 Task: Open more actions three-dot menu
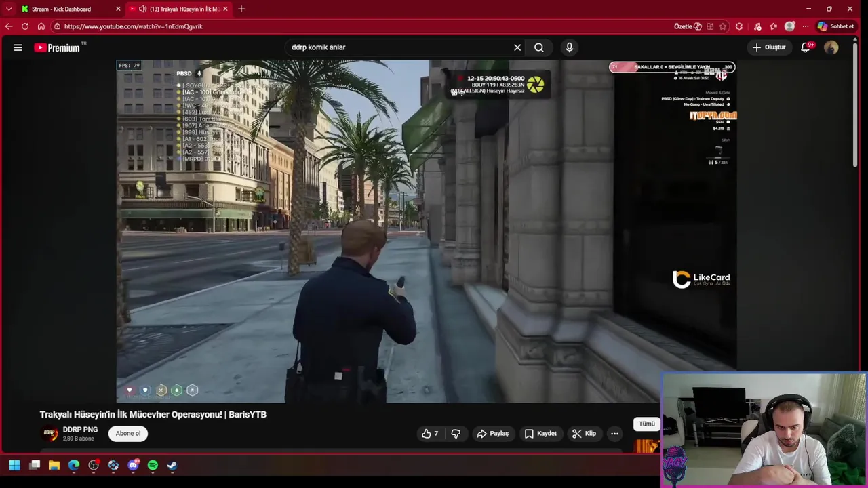click(x=614, y=434)
